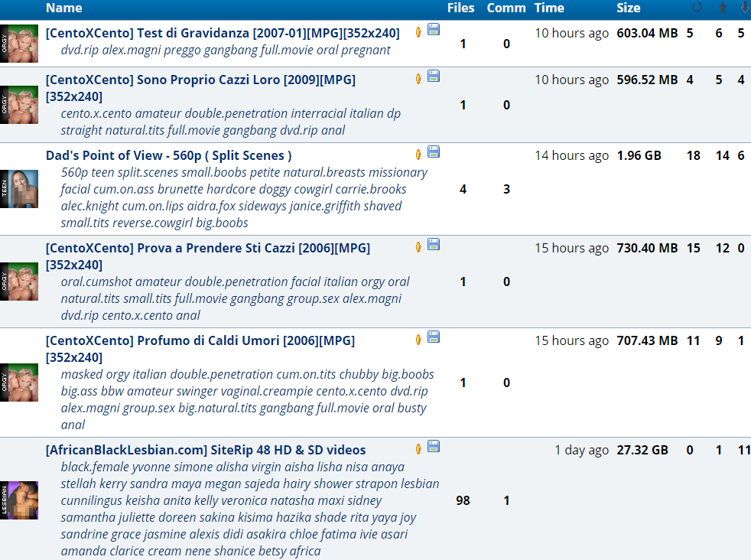Click the comment count 3 in the 1.96 GB row
The image size is (751, 560).
coord(506,189)
